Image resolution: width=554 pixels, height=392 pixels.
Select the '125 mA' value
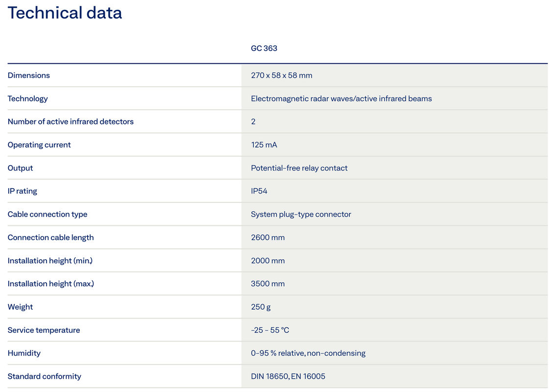pos(264,145)
